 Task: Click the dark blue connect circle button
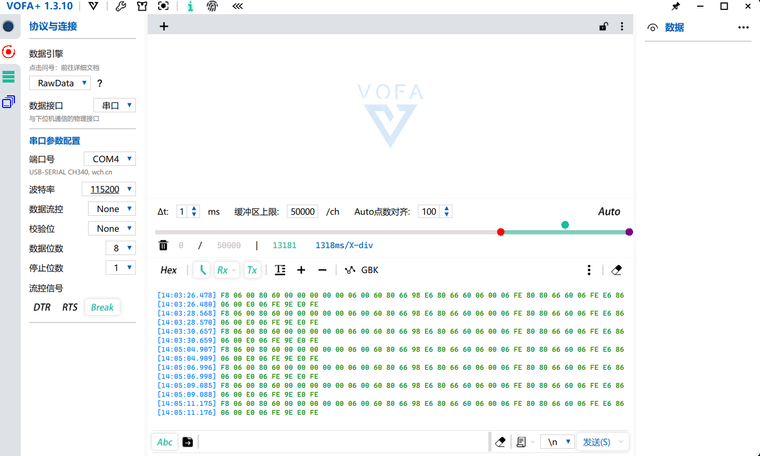(x=8, y=26)
